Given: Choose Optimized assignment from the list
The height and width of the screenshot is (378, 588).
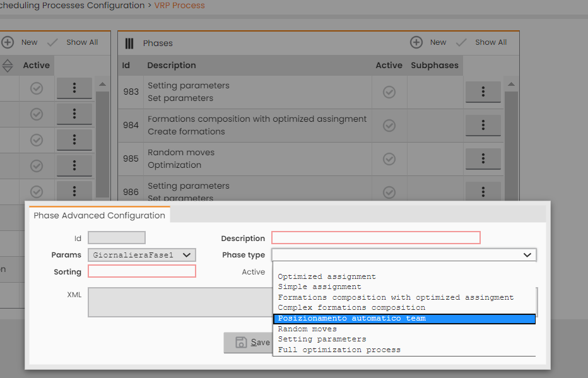Looking at the screenshot, I should click(327, 277).
